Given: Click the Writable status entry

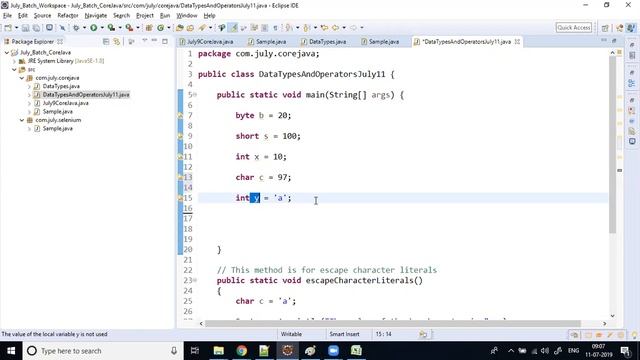Looking at the screenshot, I should click(x=291, y=334).
